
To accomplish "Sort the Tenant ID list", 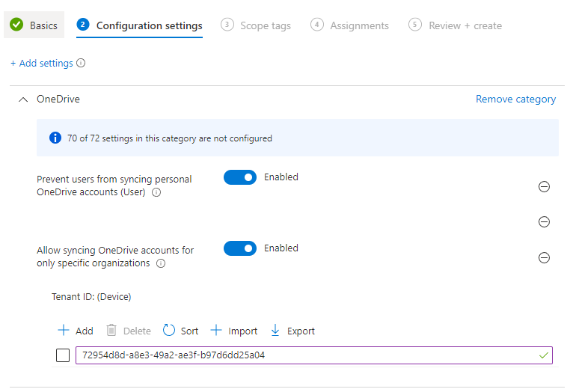I will click(180, 331).
